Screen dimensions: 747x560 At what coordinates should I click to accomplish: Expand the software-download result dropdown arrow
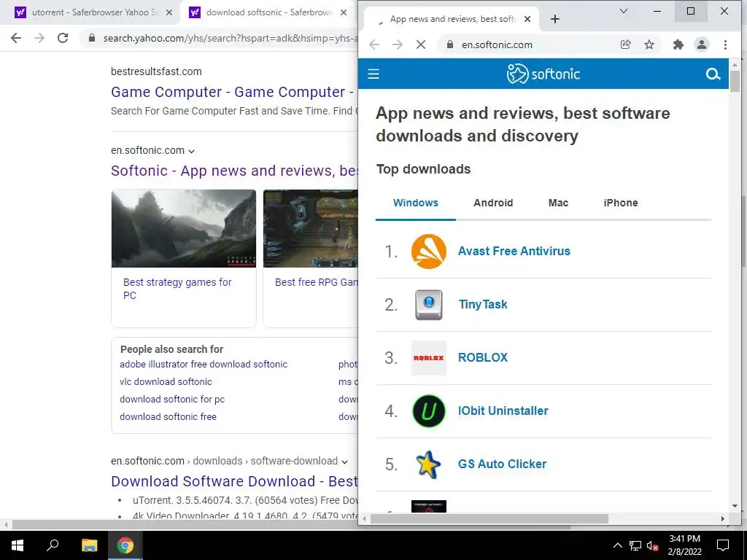344,462
